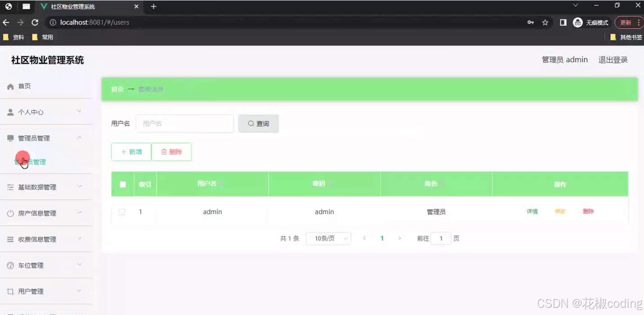
Task: Click the 用户名 search input field
Action: (x=185, y=123)
